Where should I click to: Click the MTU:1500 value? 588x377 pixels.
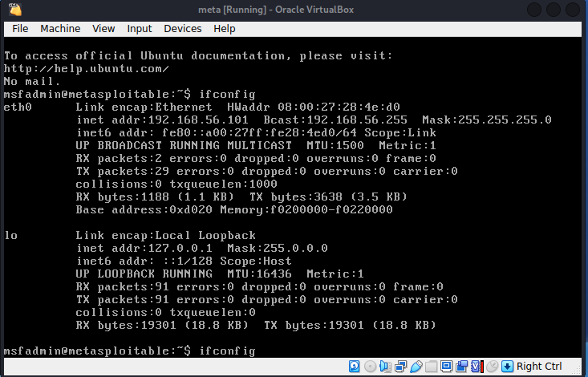tap(335, 145)
